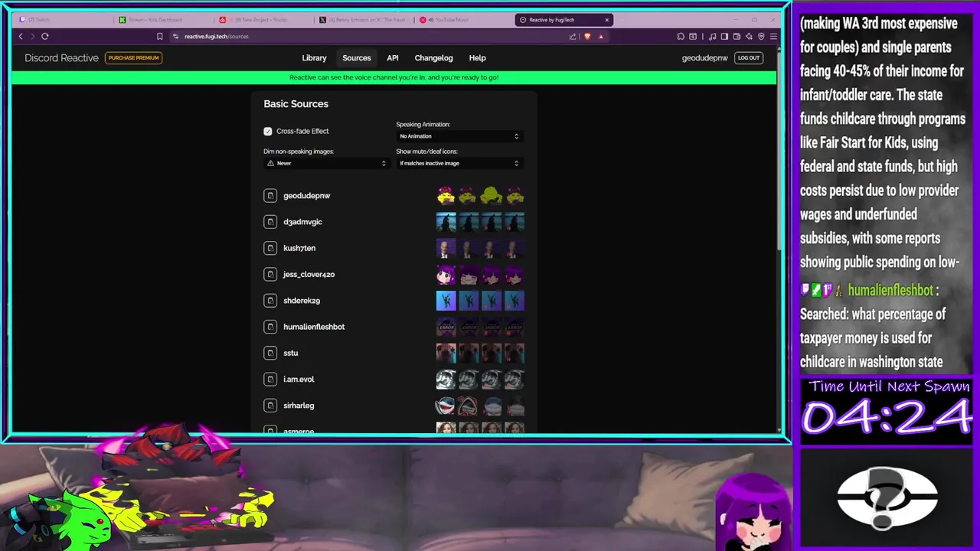Viewport: 980px width, 551px height.
Task: Click the browser forward arrow
Action: (x=32, y=36)
